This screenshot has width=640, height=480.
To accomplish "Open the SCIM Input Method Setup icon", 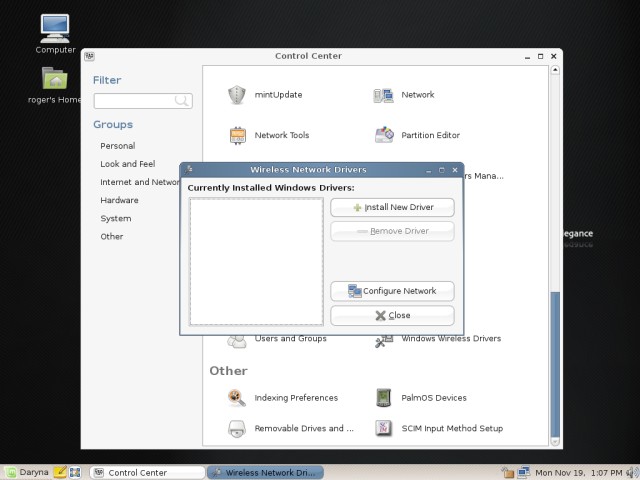I will click(x=383, y=429).
